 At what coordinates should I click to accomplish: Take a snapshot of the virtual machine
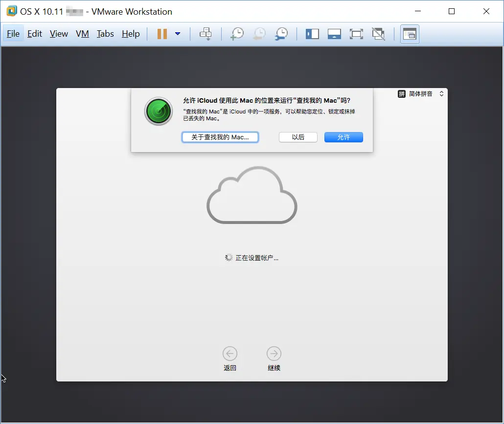pos(237,34)
